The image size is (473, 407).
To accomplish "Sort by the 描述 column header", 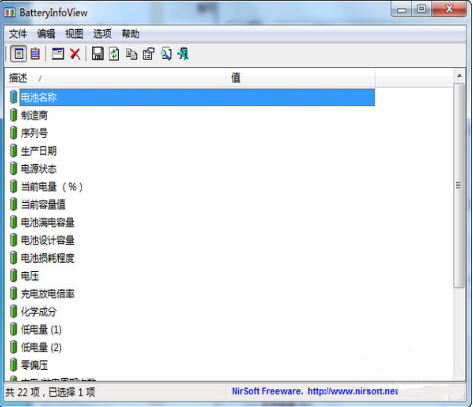I will [x=116, y=78].
